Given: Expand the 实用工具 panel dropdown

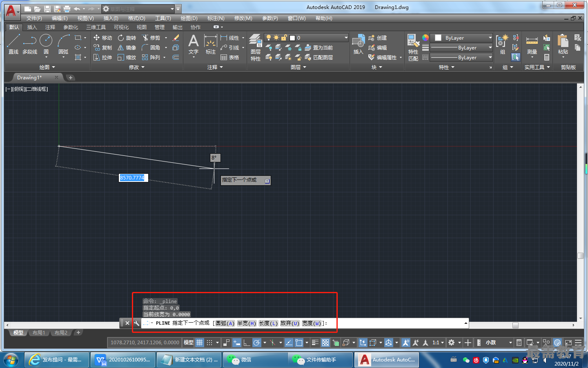Looking at the screenshot, I should click(x=537, y=67).
